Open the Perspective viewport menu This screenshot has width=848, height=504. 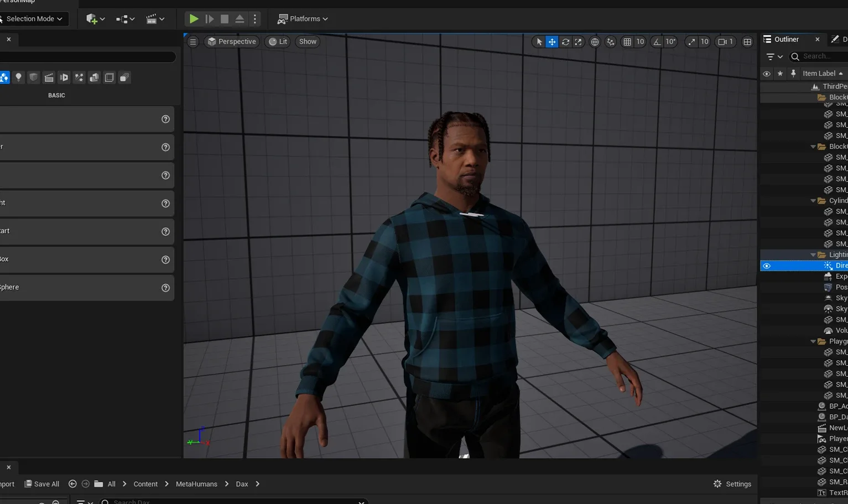[232, 41]
